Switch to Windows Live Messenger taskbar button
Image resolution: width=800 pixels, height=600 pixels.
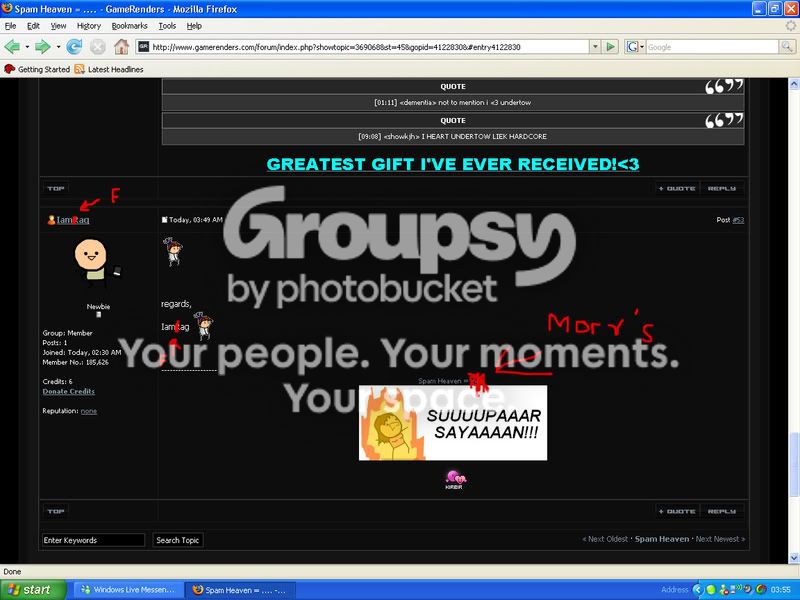coord(129,590)
